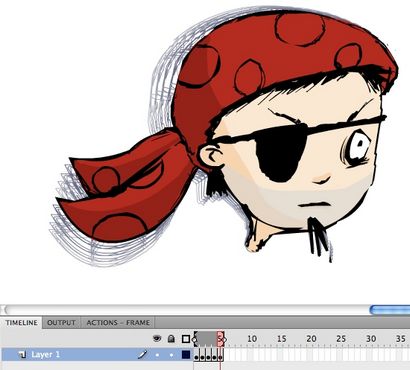The height and width of the screenshot is (370, 410).
Task: Click the blue horizontal stage scrollbar thumb
Action: coord(390,310)
